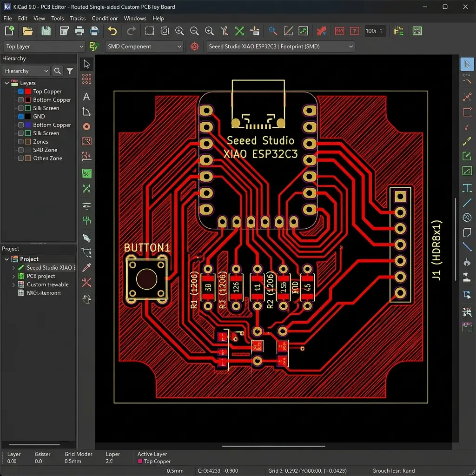Select the text 'A' tool
The width and height of the screenshot is (476, 476).
(x=86, y=97)
